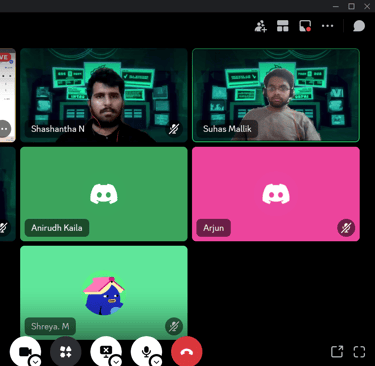This screenshot has height=366, width=375.
Task: Select Suhas Mallik video tile
Action: point(276,95)
